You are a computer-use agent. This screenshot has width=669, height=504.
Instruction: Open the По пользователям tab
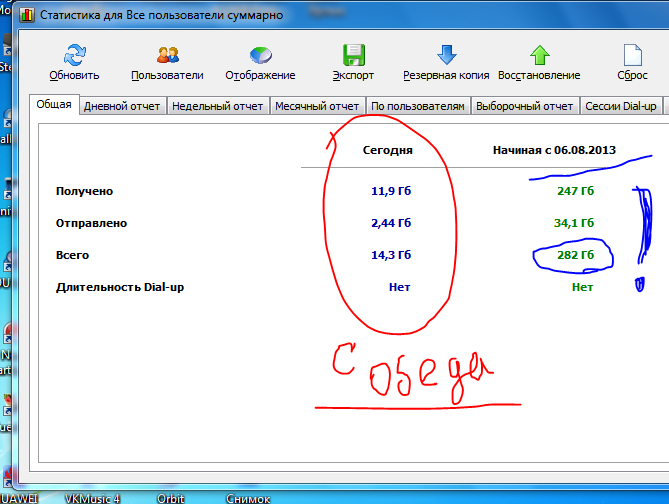pyautogui.click(x=418, y=106)
